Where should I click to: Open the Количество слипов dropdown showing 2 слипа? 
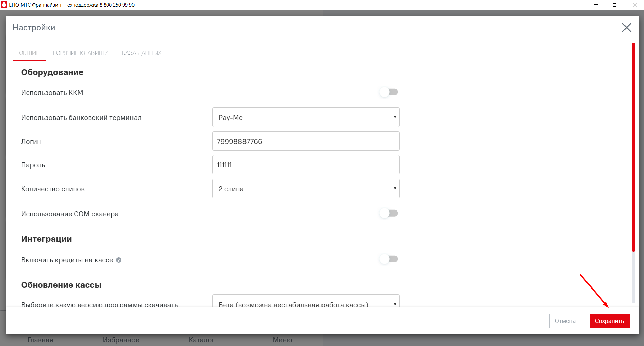306,189
